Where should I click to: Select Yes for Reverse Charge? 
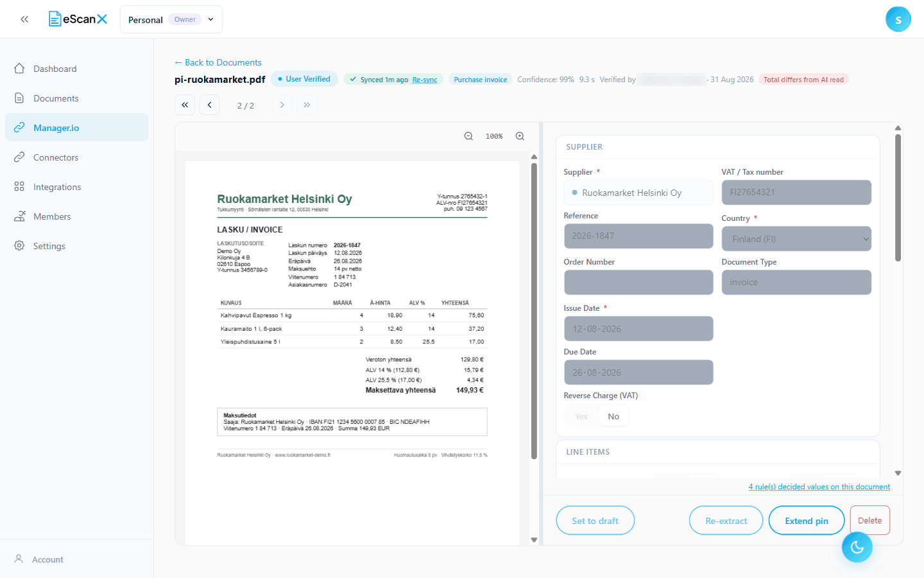click(x=581, y=417)
